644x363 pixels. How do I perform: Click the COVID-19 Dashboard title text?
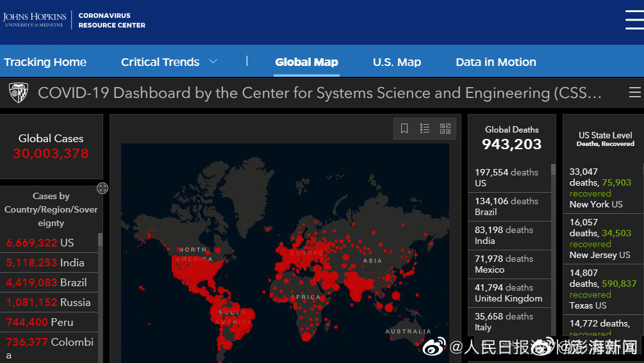click(x=320, y=93)
